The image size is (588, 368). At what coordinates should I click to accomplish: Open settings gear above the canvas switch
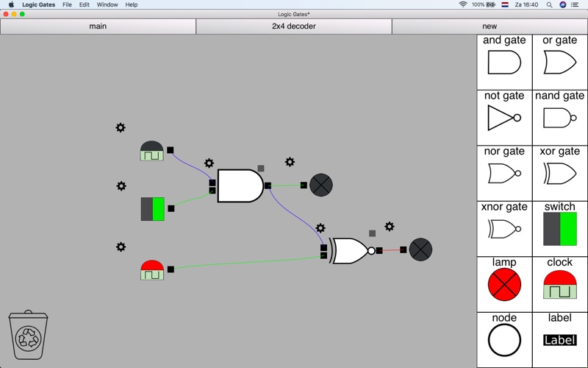point(121,186)
